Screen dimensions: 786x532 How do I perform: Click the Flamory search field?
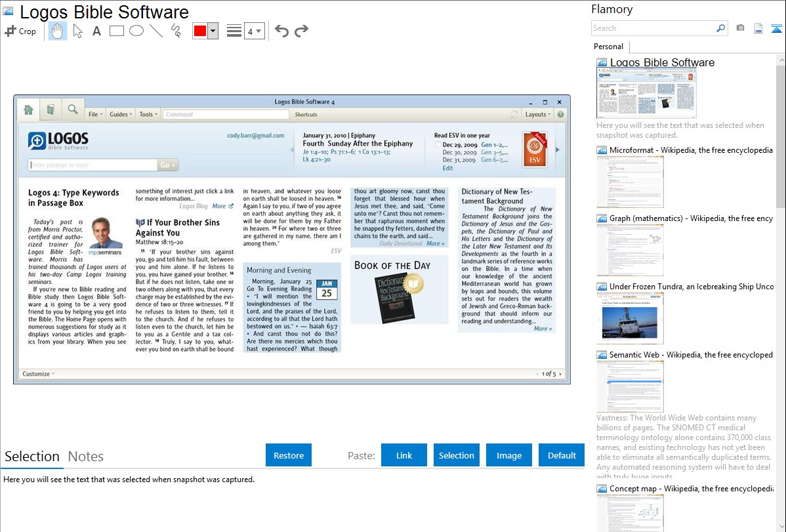[653, 28]
